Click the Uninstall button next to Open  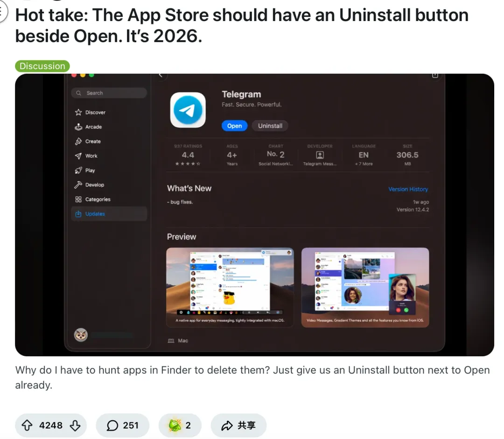pos(270,126)
